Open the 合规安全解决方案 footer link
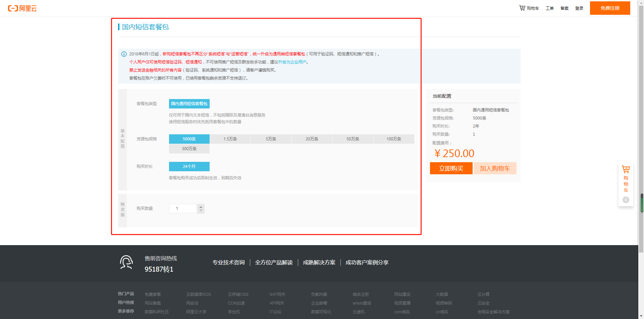 coord(493,312)
